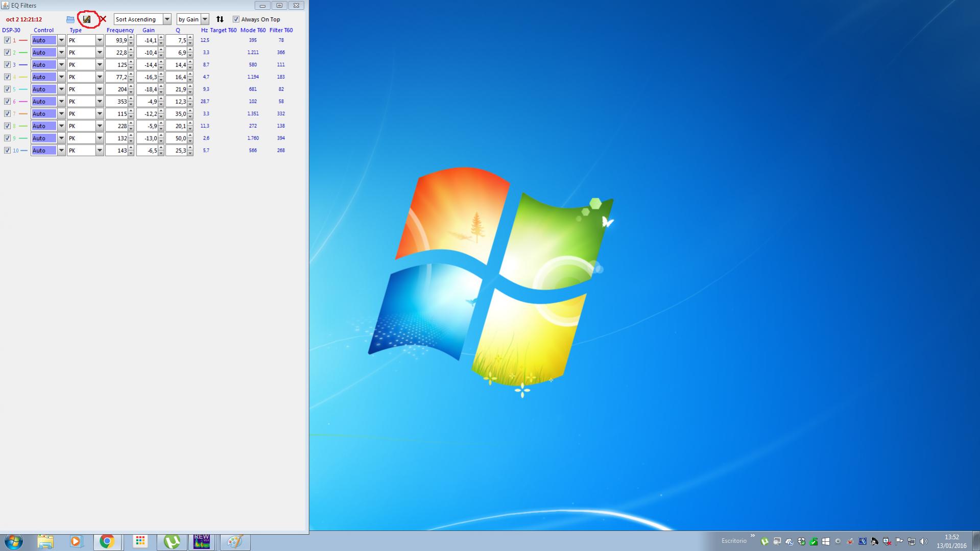Viewport: 980px width, 551px height.
Task: Click the Target T60 column header
Action: (223, 30)
